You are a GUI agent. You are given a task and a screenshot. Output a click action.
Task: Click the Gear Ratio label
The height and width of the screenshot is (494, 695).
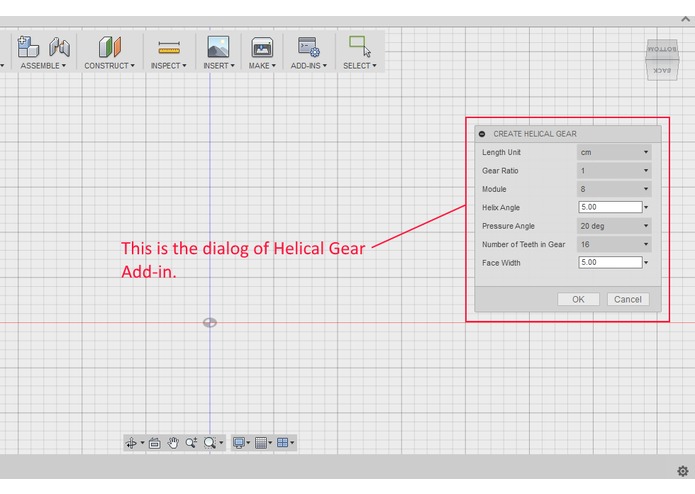500,171
